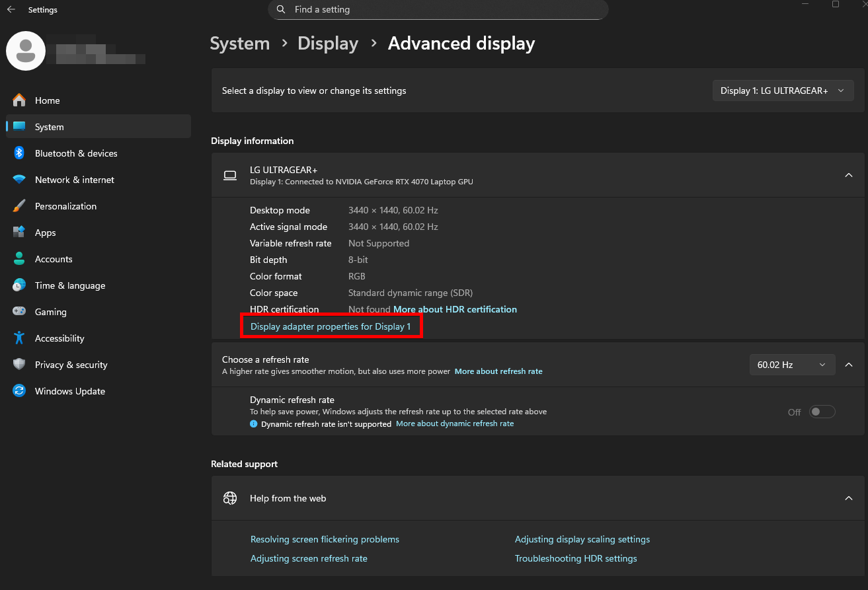This screenshot has height=590, width=868.
Task: Open the 60.02 Hz refresh rate dropdown
Action: (x=792, y=364)
